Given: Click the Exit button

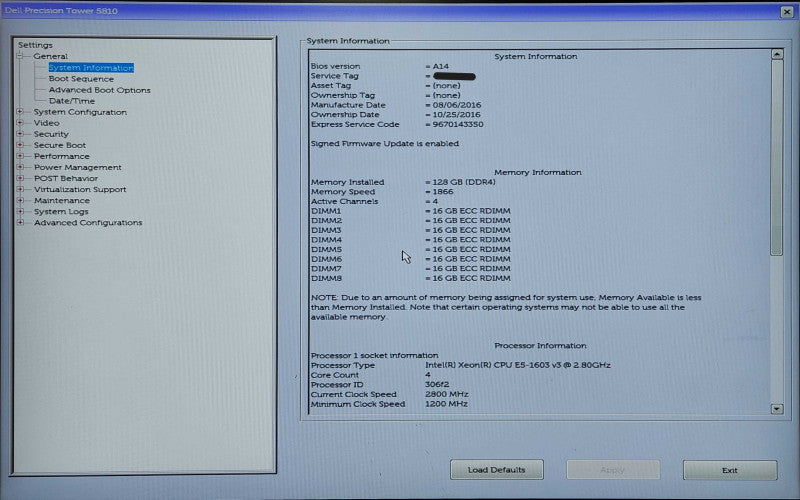Looking at the screenshot, I should 730,470.
